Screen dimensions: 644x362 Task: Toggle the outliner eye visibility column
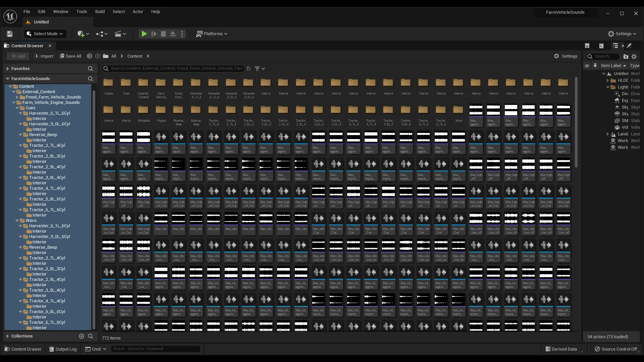coord(587,66)
